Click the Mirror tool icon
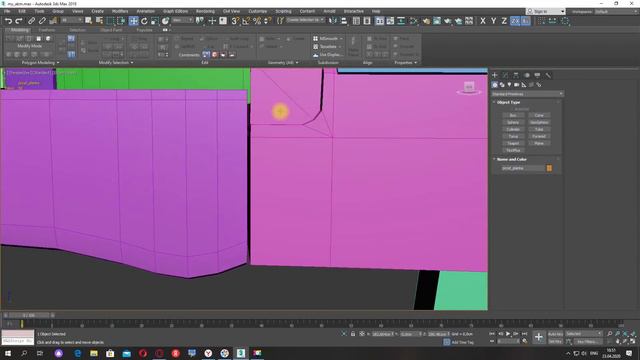The height and width of the screenshot is (360, 640). click(x=333, y=21)
